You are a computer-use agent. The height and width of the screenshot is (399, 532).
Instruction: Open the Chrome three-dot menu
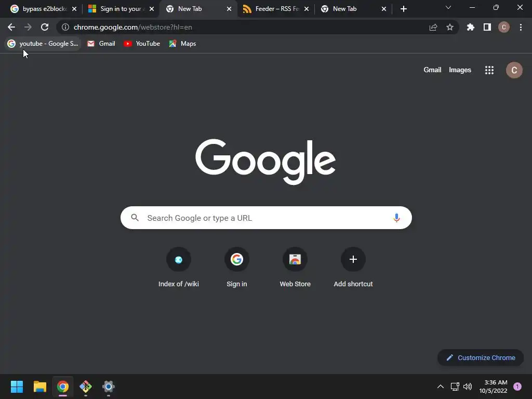[x=521, y=27]
